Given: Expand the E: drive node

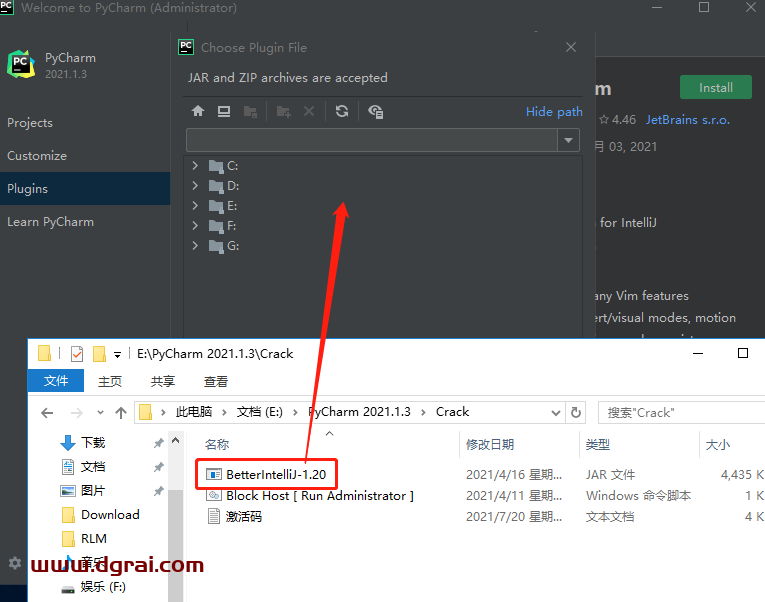Looking at the screenshot, I should 195,205.
